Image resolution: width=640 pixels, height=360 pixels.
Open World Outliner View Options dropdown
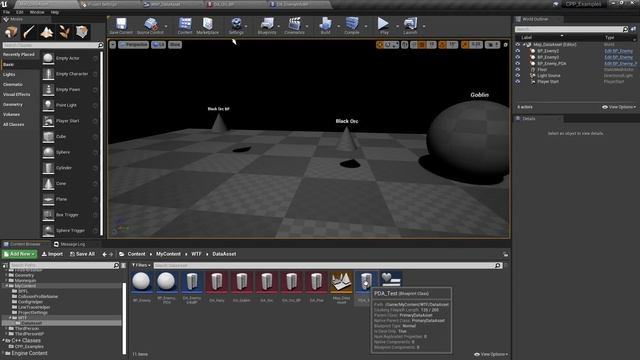619,107
